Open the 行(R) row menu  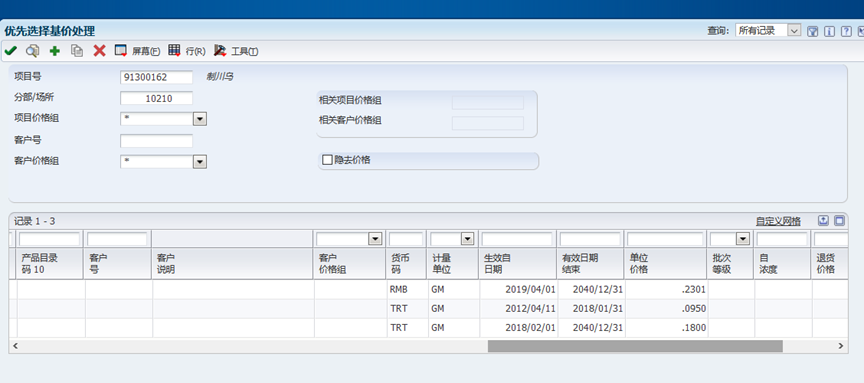pyautogui.click(x=186, y=51)
